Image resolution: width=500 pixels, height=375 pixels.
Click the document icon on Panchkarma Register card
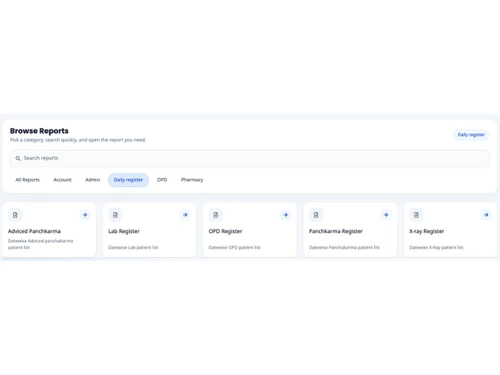pyautogui.click(x=316, y=215)
